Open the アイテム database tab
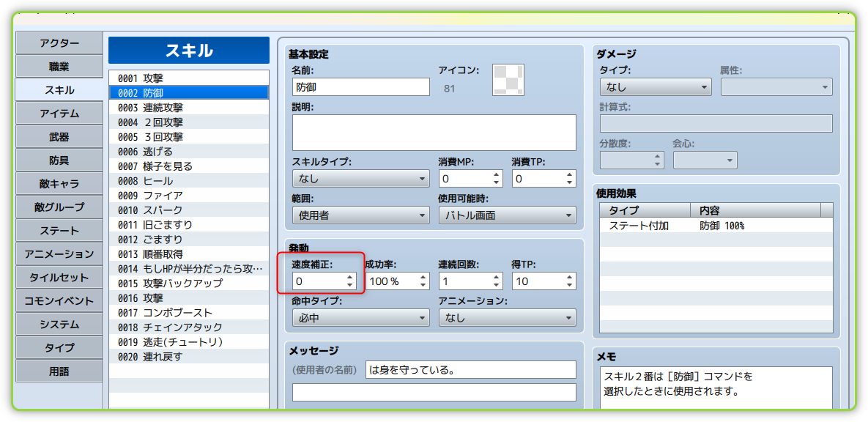This screenshot has width=868, height=422. (59, 114)
